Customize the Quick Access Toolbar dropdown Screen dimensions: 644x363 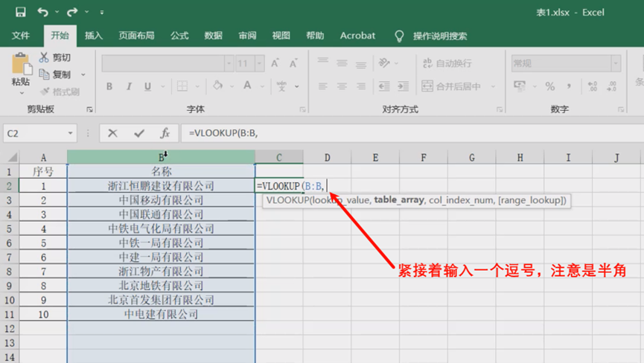tap(102, 13)
